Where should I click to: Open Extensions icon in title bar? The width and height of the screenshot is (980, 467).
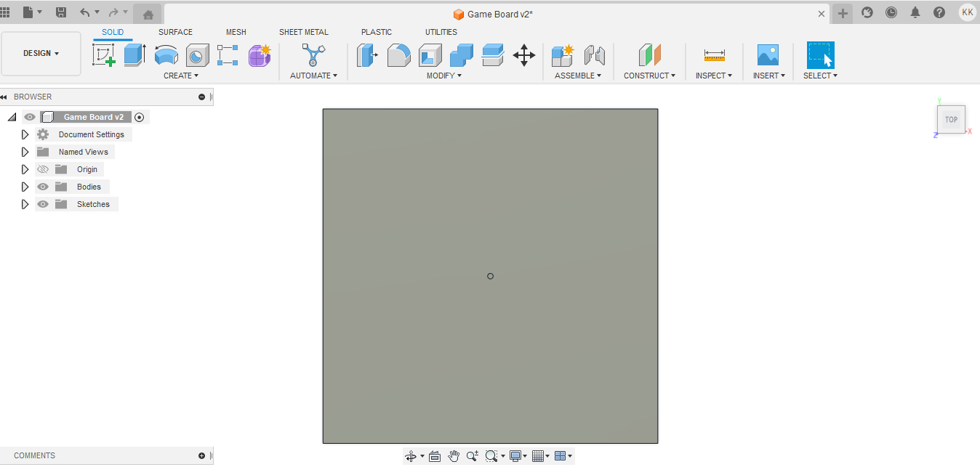pos(867,12)
